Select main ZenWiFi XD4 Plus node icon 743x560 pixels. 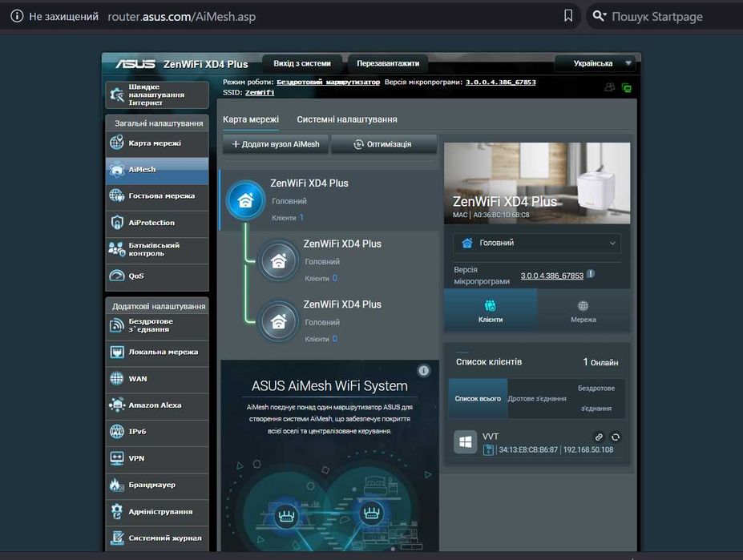[x=245, y=200]
